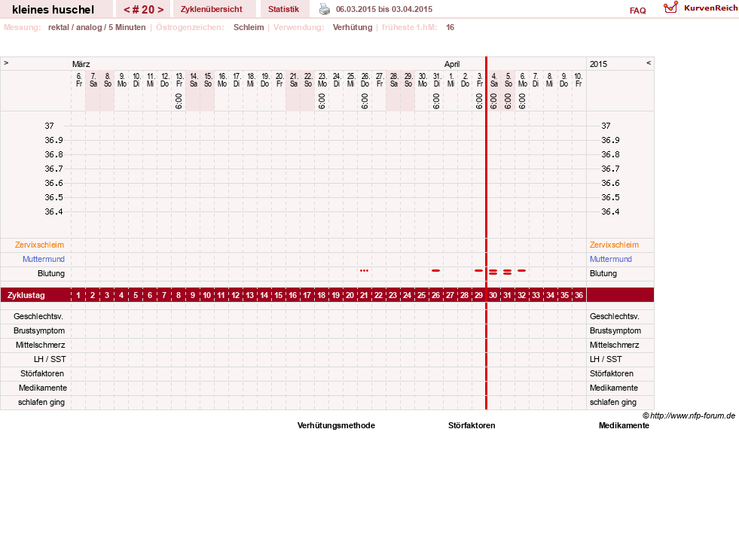
Task: Go to next cycle arrow after #20
Action: (160, 10)
